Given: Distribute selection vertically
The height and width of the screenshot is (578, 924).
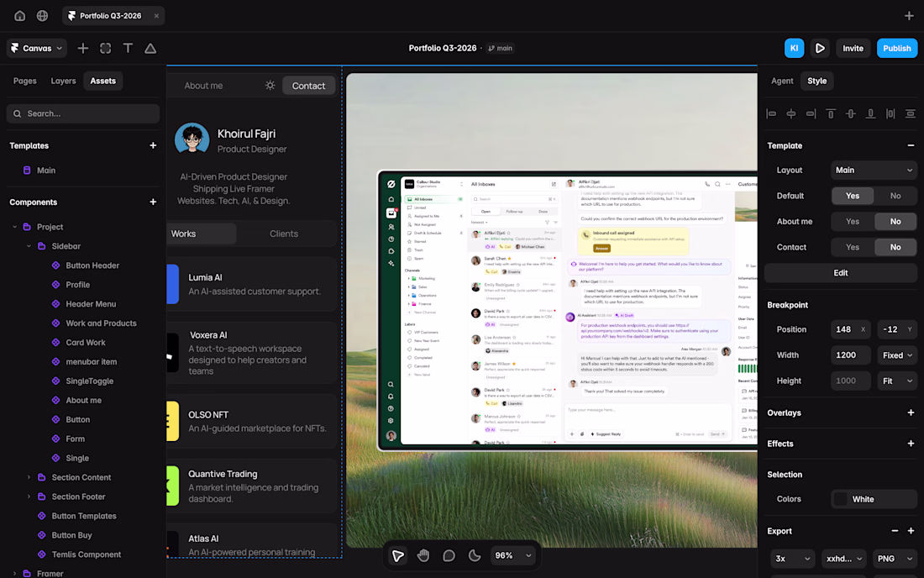Looking at the screenshot, I should pyautogui.click(x=911, y=113).
